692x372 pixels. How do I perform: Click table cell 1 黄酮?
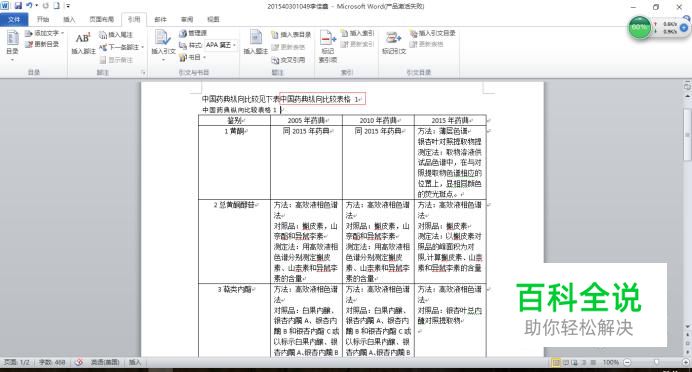click(234, 162)
